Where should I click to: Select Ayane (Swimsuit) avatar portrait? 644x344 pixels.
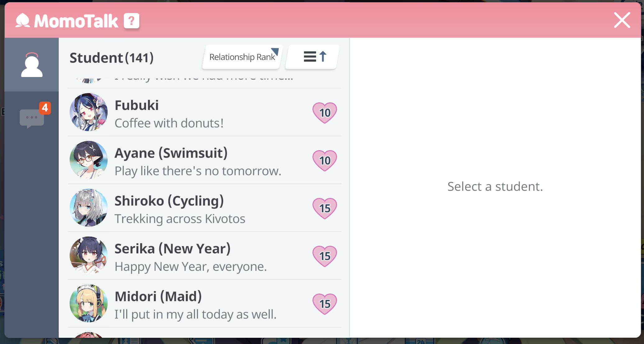[x=89, y=160]
